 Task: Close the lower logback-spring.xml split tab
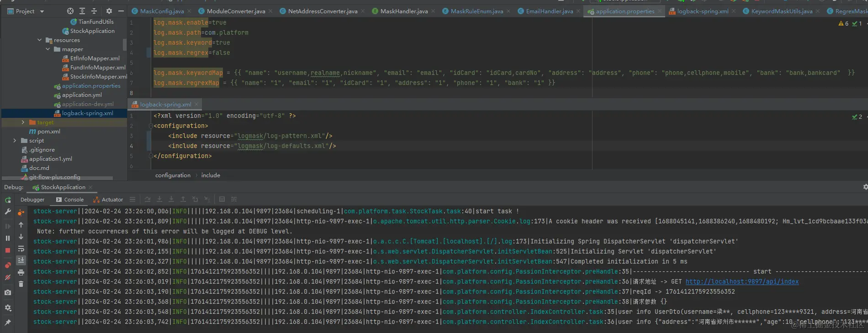[x=196, y=105]
